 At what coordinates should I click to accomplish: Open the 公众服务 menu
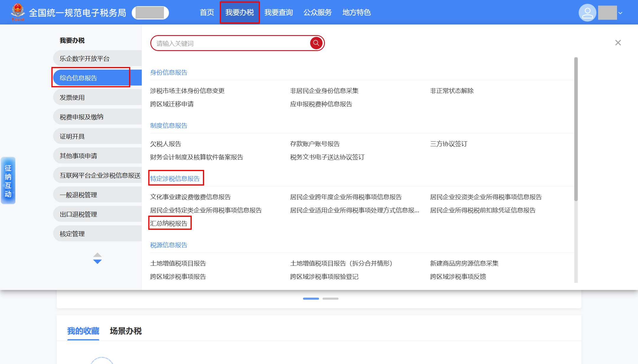pos(318,12)
